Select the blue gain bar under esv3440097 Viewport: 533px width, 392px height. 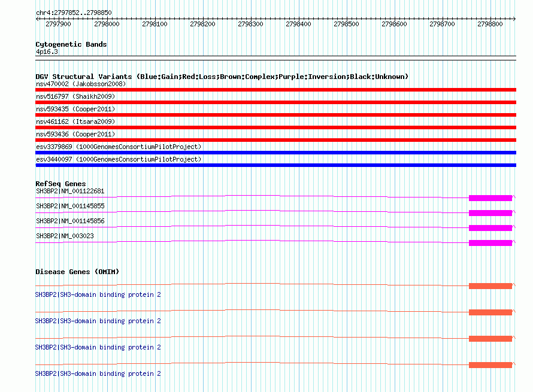275,165
